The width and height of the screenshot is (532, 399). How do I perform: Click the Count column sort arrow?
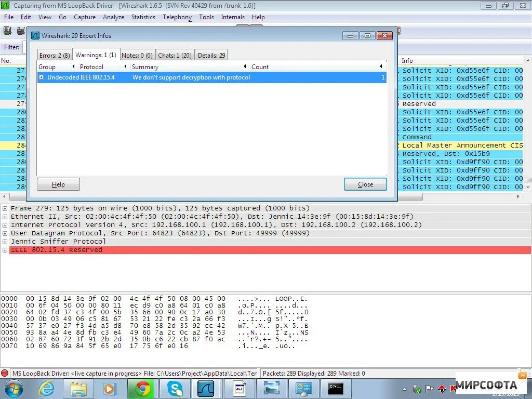point(381,66)
